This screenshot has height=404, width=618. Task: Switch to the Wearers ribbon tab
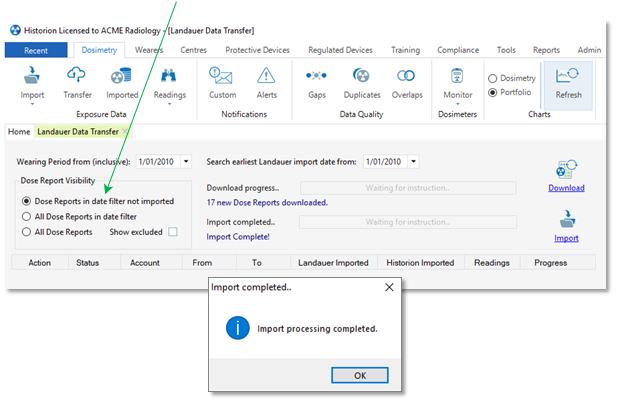coord(149,50)
